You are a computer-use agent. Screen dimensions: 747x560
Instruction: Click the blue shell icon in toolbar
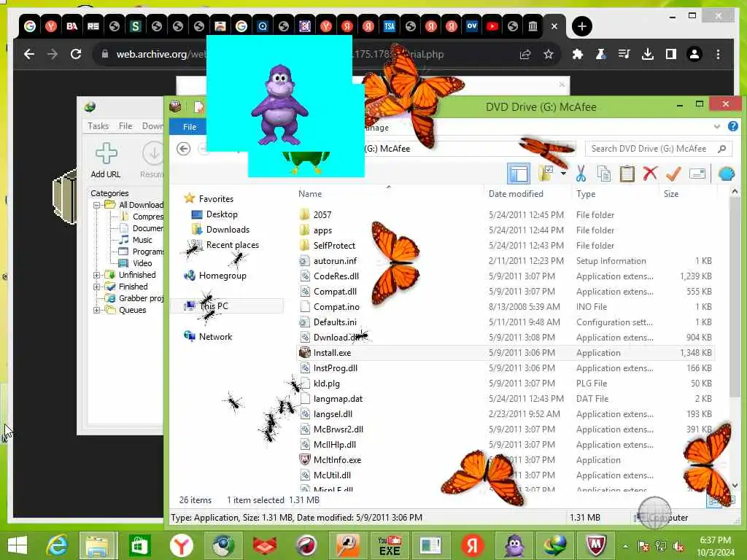pos(727,174)
